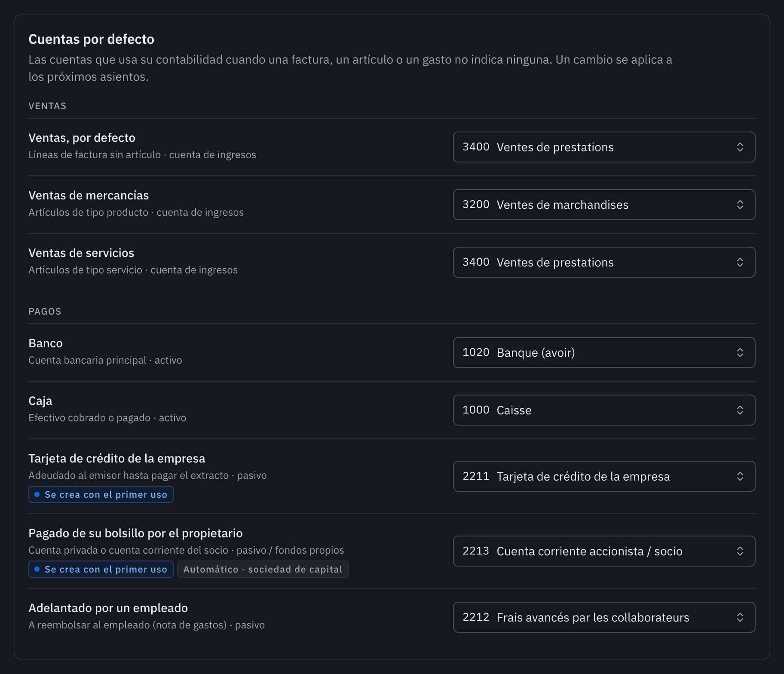Click the 'Se crea con el primer uso' badge under Pagado de su bolsillo
Viewport: 784px width, 674px height.
click(x=101, y=569)
